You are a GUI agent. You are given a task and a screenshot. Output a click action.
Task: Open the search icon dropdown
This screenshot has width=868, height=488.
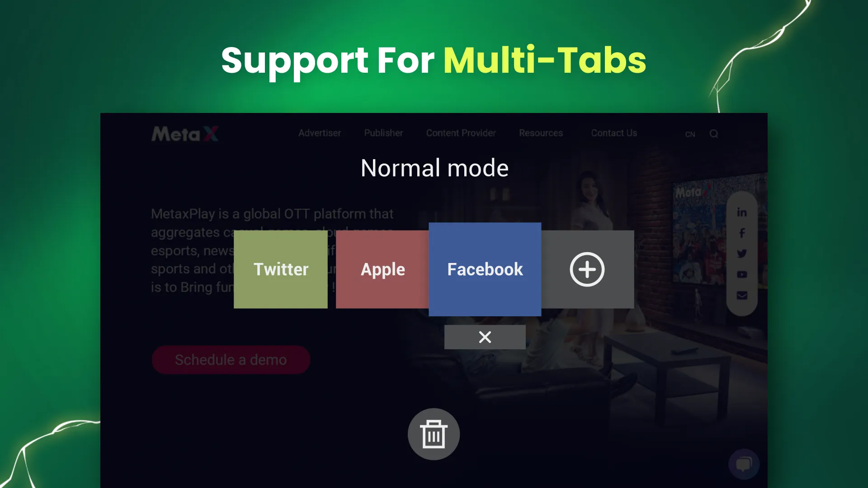713,133
